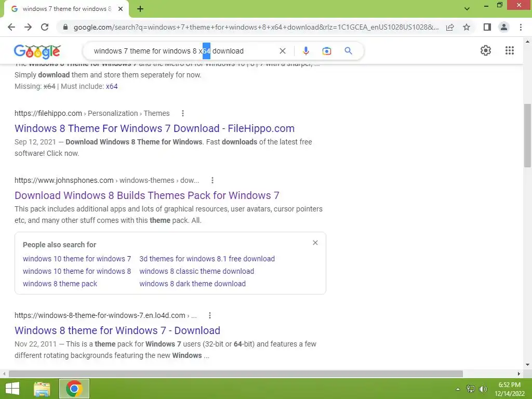Screen dimensions: 532x399
Task: Open the tab search dropdown arrow
Action: pyautogui.click(x=467, y=9)
